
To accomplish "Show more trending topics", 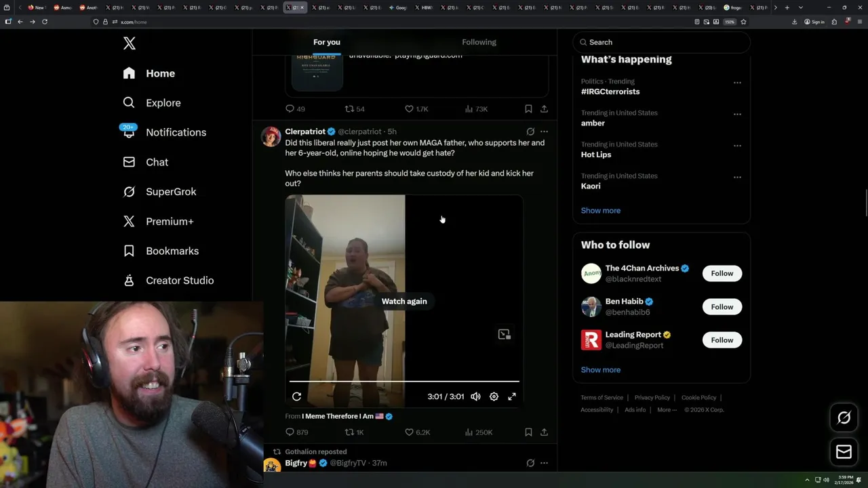I will tap(601, 210).
